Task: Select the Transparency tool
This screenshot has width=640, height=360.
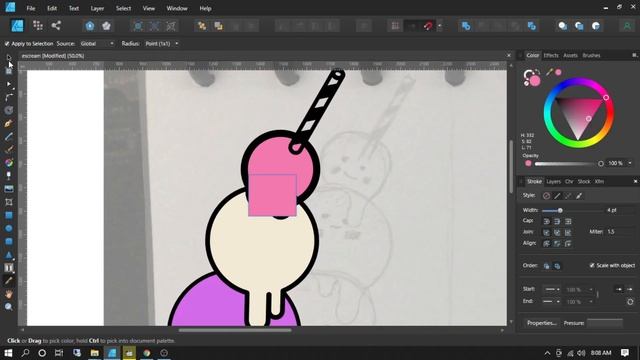Action: (9, 176)
